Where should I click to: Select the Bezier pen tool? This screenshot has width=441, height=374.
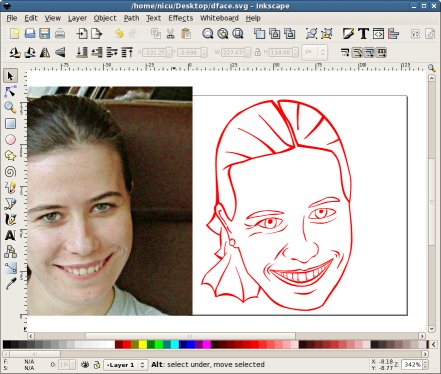click(10, 204)
